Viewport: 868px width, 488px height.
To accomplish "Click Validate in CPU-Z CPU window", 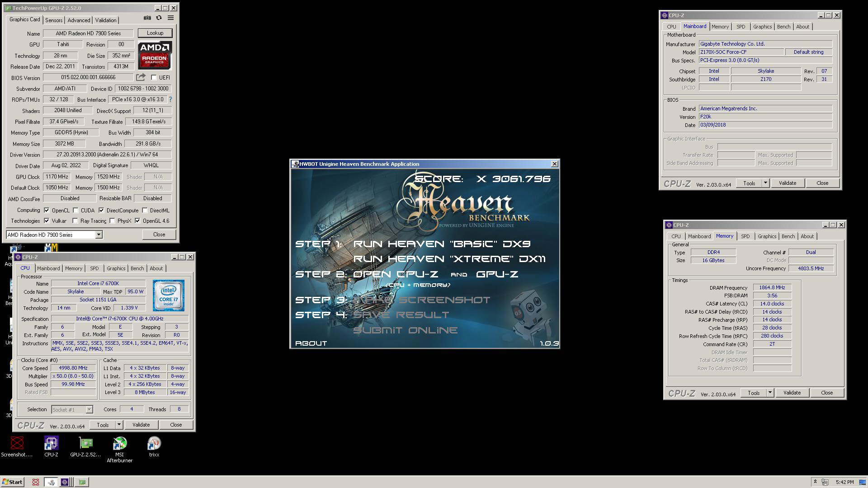I will coord(141,425).
